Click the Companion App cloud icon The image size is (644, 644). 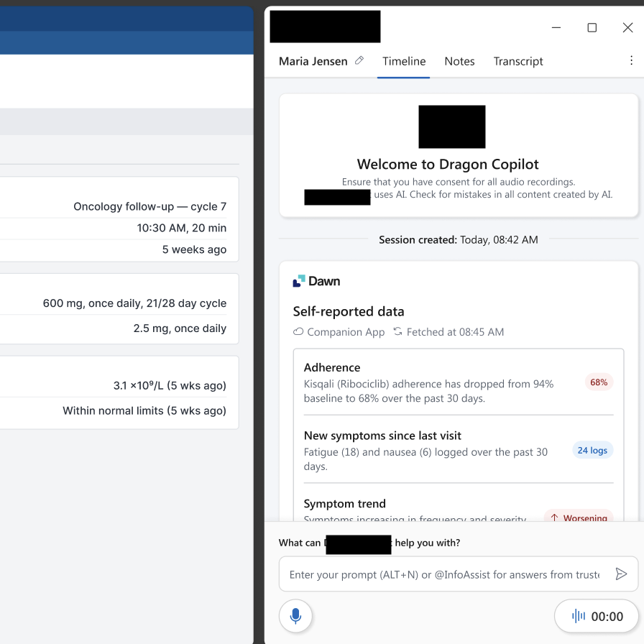(298, 331)
